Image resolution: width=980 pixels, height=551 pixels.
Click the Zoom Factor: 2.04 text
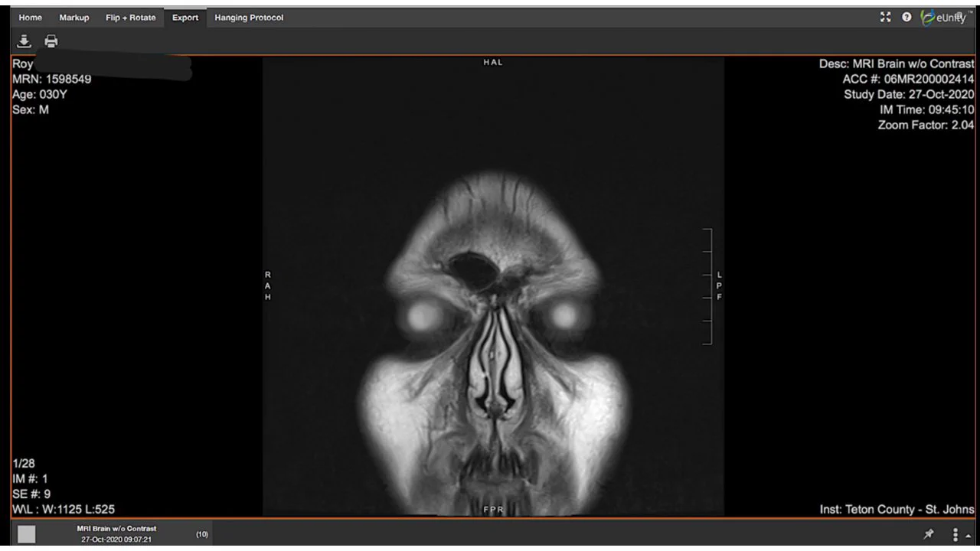[x=926, y=126]
